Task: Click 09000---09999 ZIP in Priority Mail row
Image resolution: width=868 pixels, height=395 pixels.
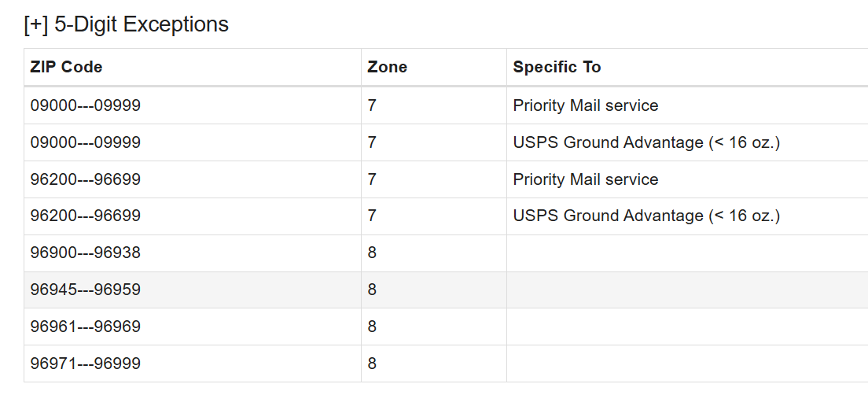Action: (x=86, y=105)
